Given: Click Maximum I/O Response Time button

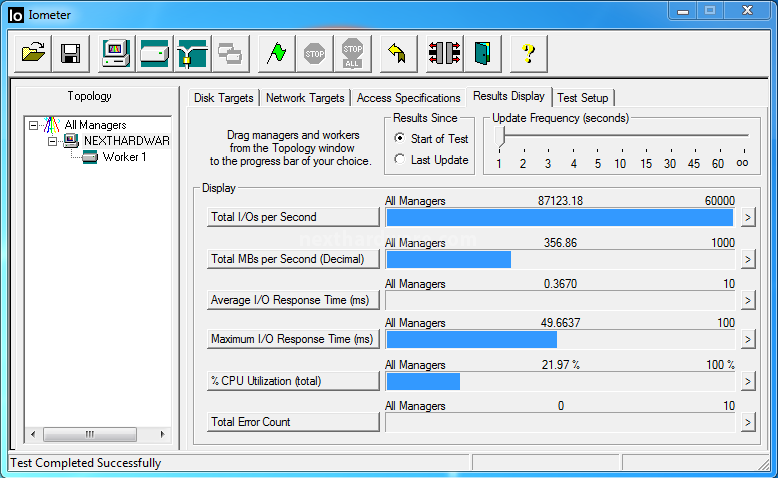Looking at the screenshot, I should pyautogui.click(x=293, y=339).
